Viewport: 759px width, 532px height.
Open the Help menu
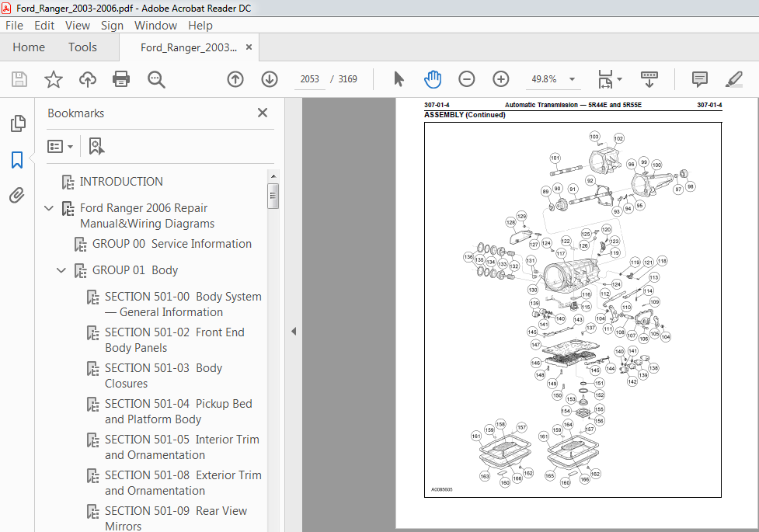click(200, 25)
